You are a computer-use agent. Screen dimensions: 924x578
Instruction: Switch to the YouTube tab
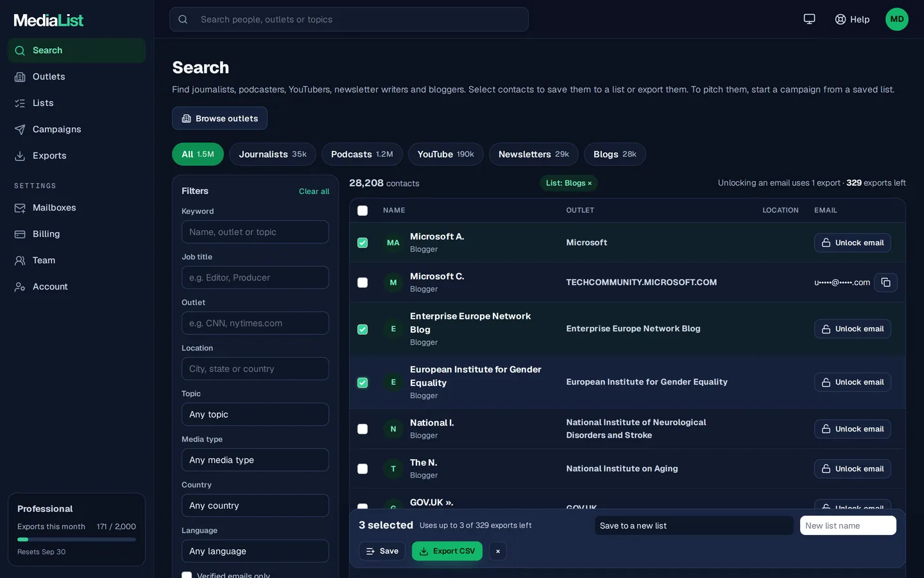[446, 154]
